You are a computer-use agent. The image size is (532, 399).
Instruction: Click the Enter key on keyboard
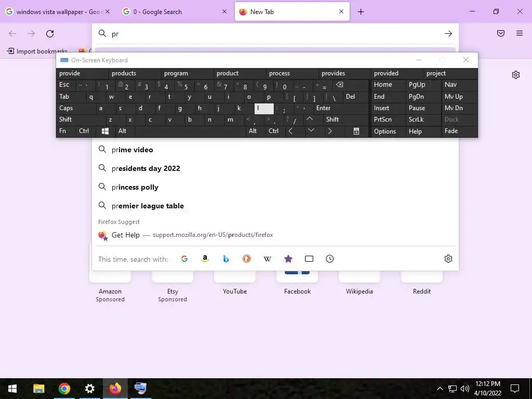tap(341, 108)
